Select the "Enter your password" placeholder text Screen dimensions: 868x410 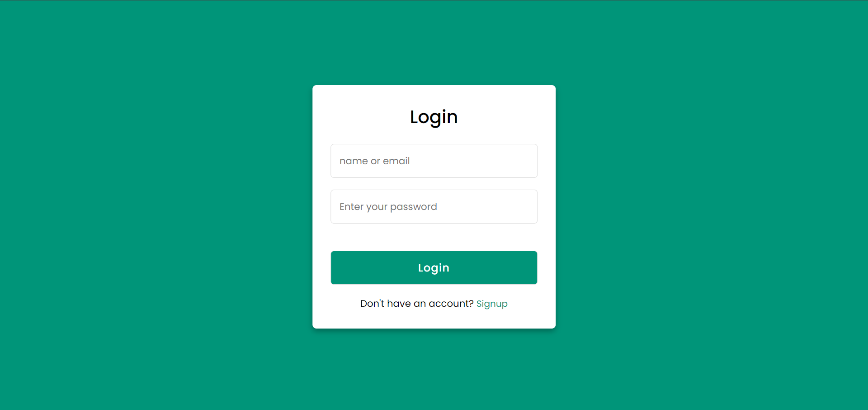(388, 207)
